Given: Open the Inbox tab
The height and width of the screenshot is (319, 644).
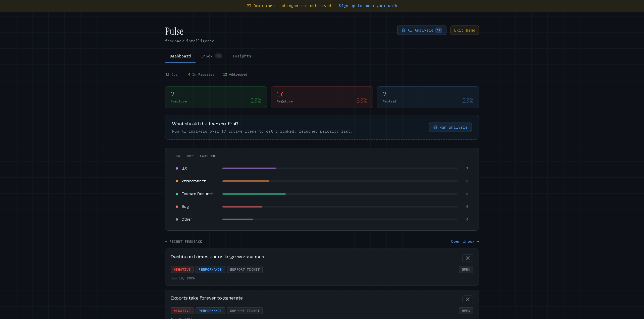Looking at the screenshot, I should pyautogui.click(x=211, y=56).
